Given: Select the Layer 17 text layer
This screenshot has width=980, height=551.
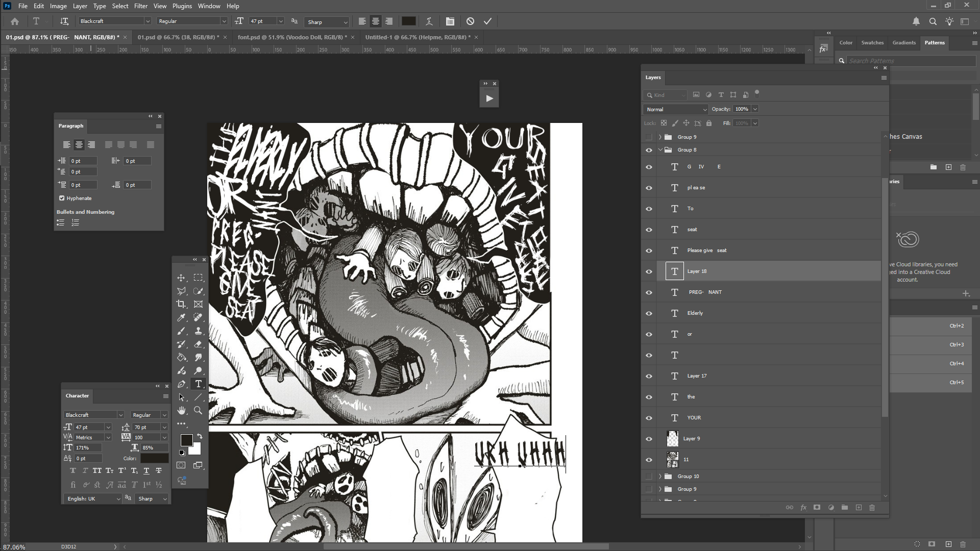Looking at the screenshot, I should (769, 376).
